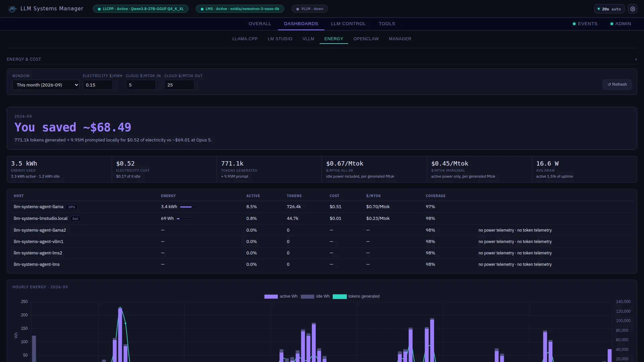Edit the Electricity $/kWh field

(x=98, y=85)
